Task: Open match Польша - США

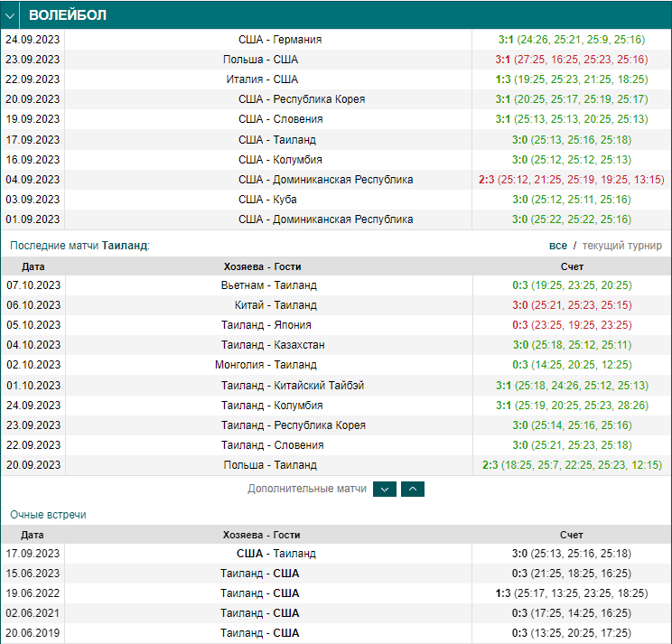Action: point(260,59)
